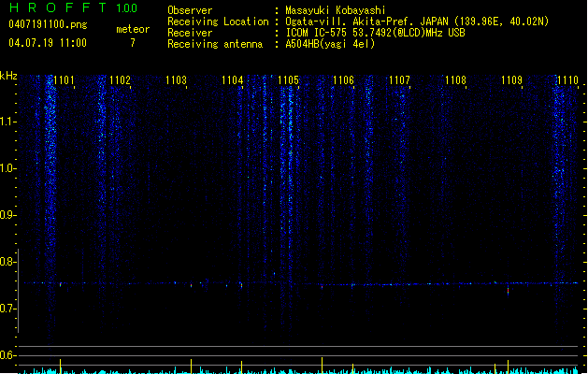
Task: Select the filename 0407191100.png
Action: pos(48,24)
